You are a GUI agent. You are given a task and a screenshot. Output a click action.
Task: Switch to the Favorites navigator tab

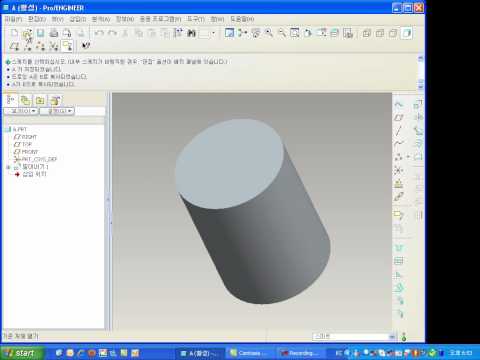pos(40,100)
